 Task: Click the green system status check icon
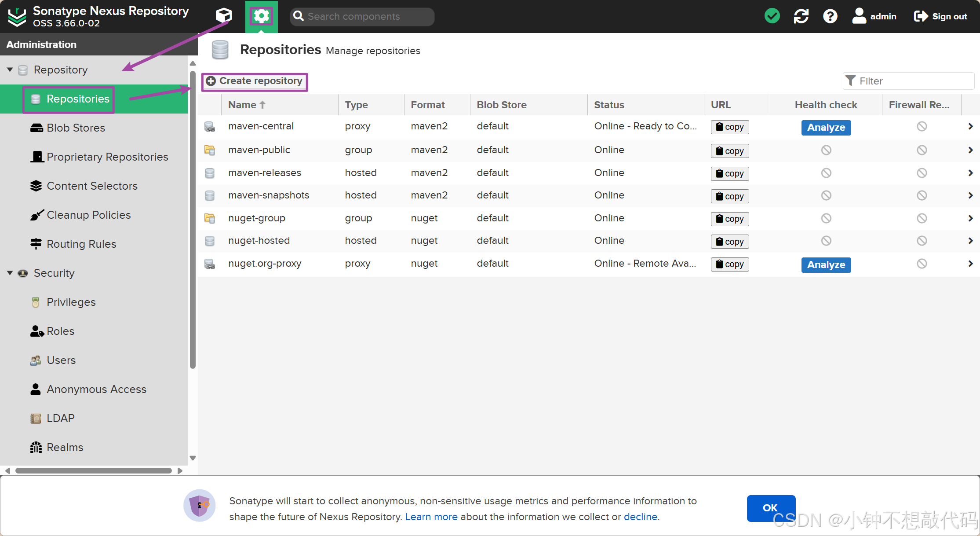click(x=772, y=16)
